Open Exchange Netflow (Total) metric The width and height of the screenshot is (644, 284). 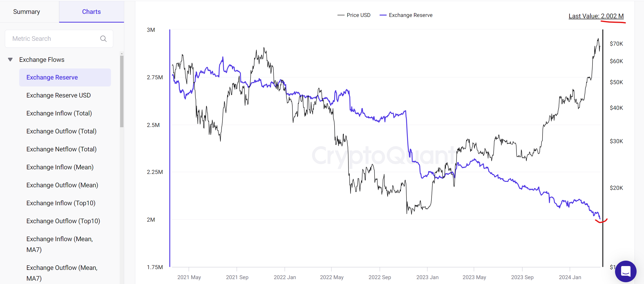tap(61, 149)
